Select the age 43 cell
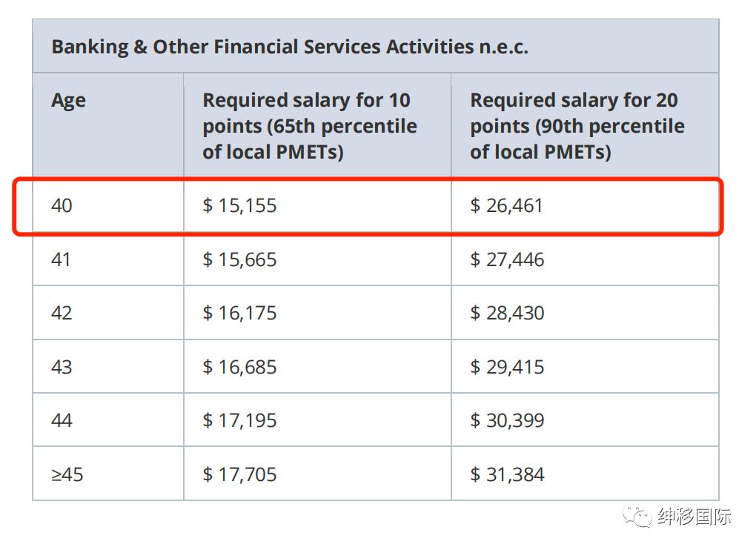Screen dimensions: 756x550 (62, 367)
